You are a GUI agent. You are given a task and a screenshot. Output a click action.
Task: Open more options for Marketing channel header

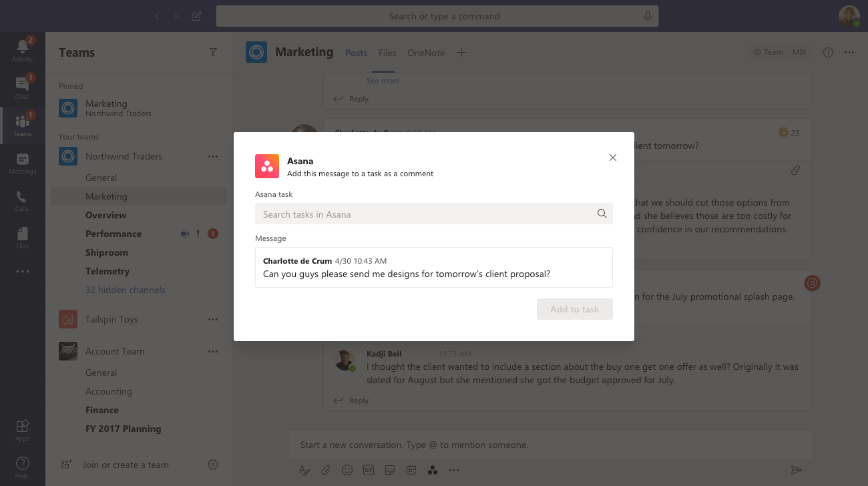849,52
